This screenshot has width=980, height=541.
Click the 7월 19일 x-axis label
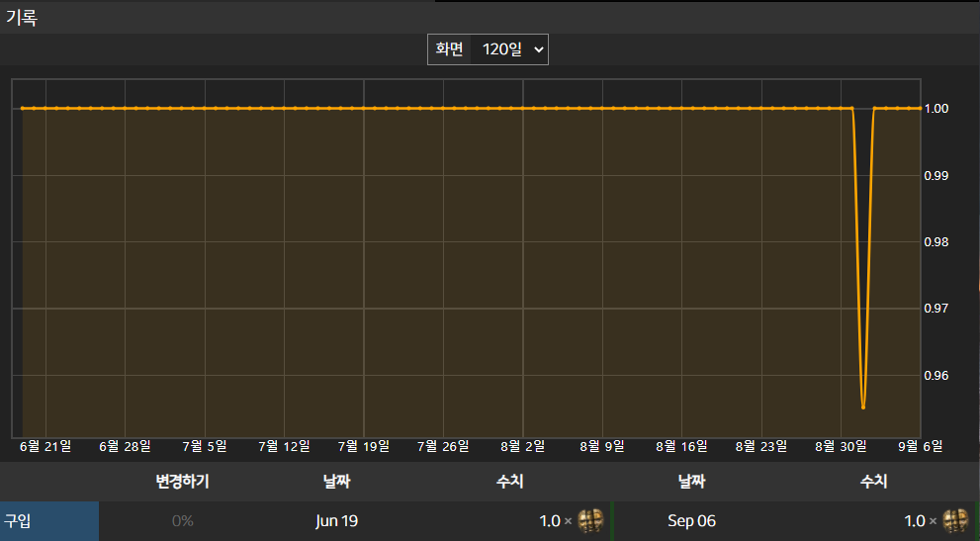[x=364, y=447]
